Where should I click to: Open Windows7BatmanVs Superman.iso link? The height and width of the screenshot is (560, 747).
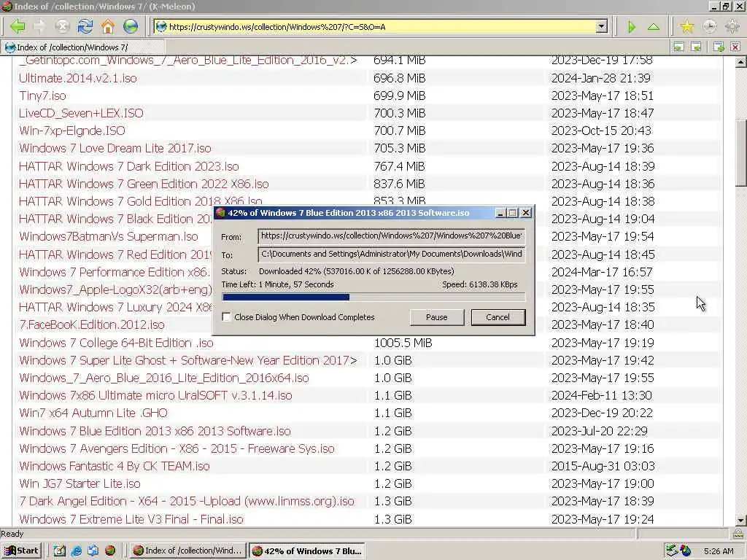[108, 237]
